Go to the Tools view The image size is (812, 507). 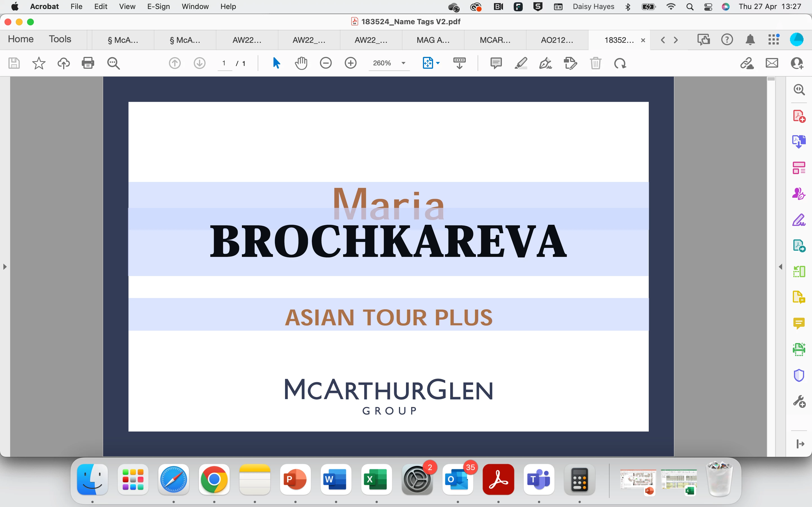[x=60, y=39]
